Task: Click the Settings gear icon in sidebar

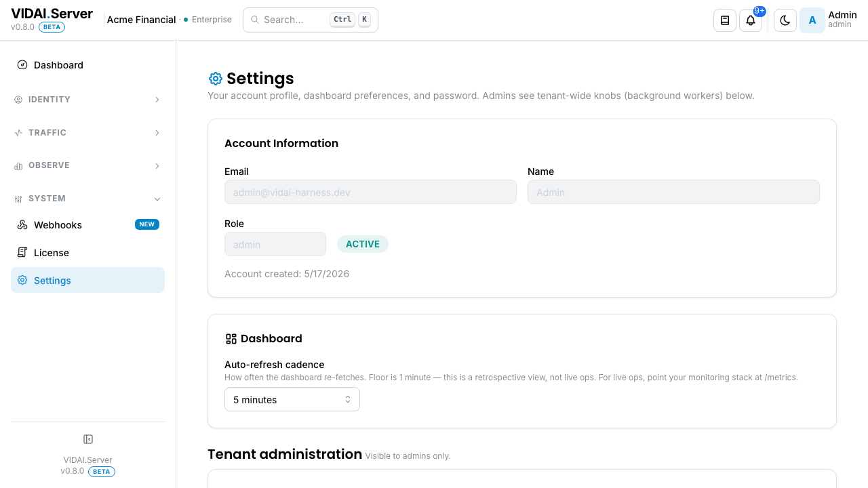Action: (22, 280)
